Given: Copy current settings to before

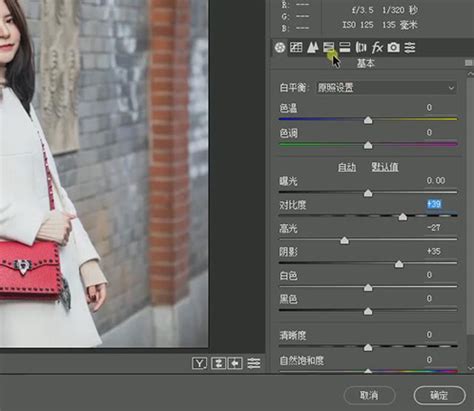Looking at the screenshot, I should 235,363.
